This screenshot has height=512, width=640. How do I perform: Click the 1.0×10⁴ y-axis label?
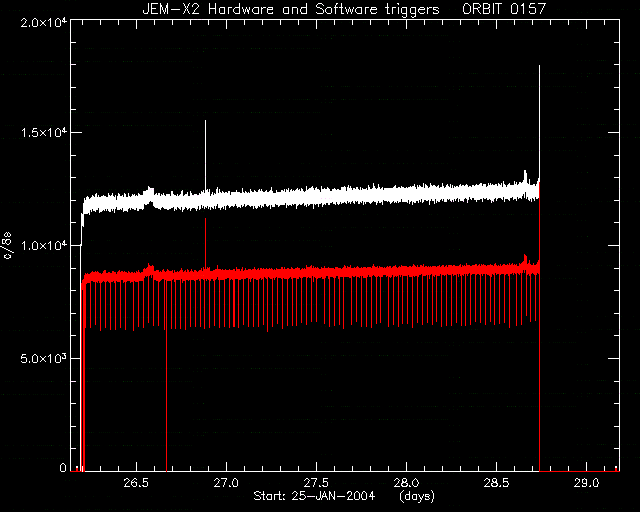pyautogui.click(x=44, y=245)
